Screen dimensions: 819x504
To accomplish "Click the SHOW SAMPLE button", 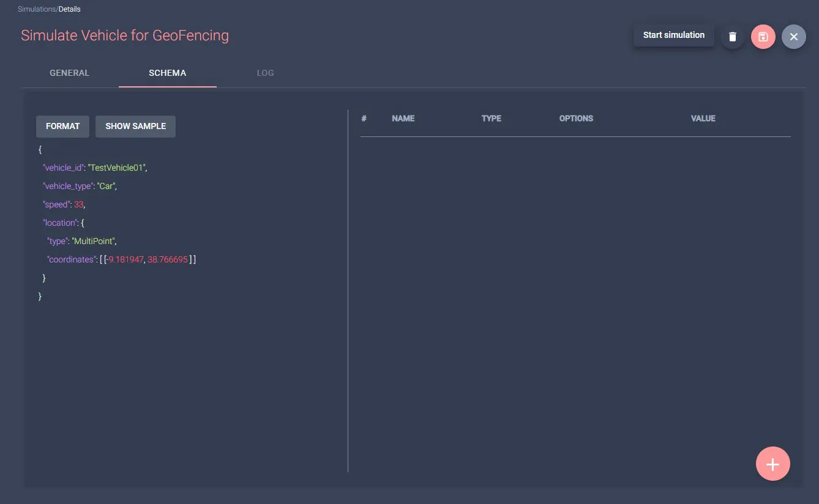I will click(x=135, y=127).
